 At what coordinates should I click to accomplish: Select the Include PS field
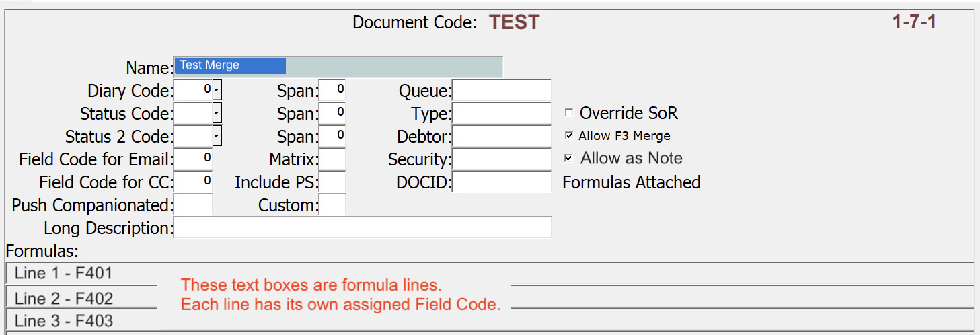(x=332, y=182)
